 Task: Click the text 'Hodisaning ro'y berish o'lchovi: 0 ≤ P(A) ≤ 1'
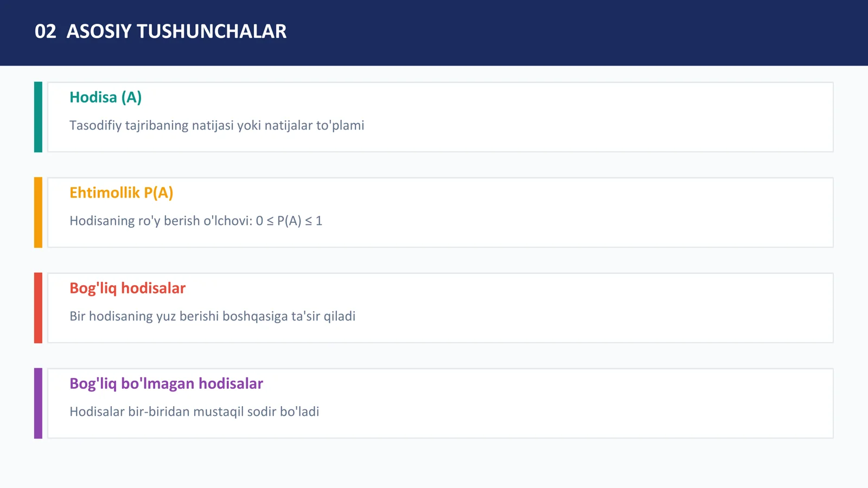196,221
